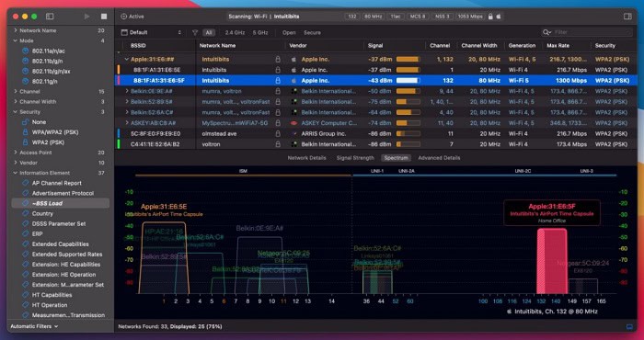This screenshot has width=644, height=340.
Task: Expand the Belkin:0E:9E:A# network group
Action: [x=127, y=91]
